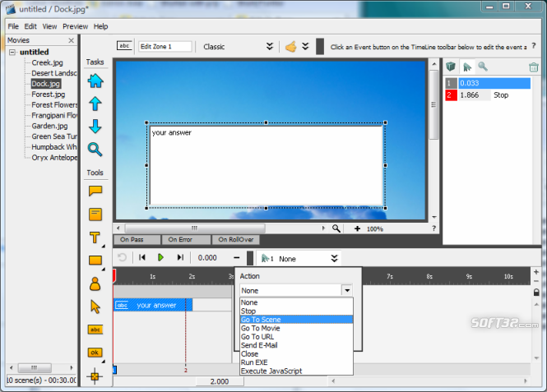Click the On Pass button
547x392 pixels.
tap(137, 240)
